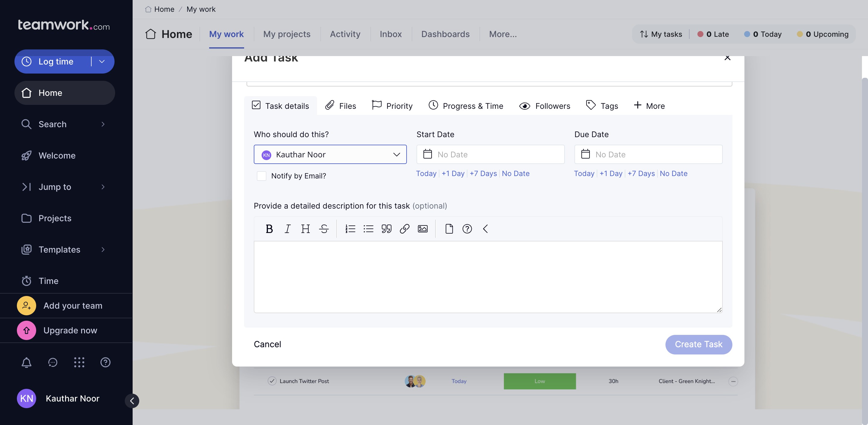Toggle bold formatting in description editor
This screenshot has width=868, height=425.
(269, 229)
